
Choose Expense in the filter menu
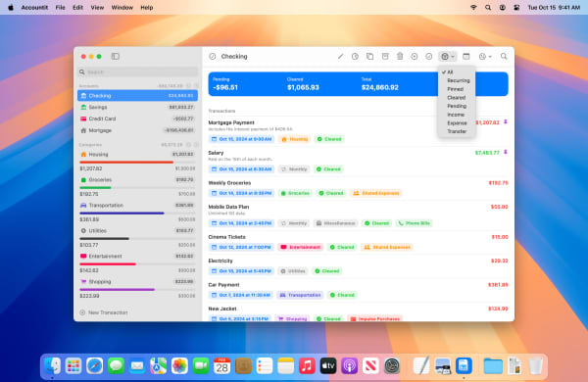[x=457, y=123]
